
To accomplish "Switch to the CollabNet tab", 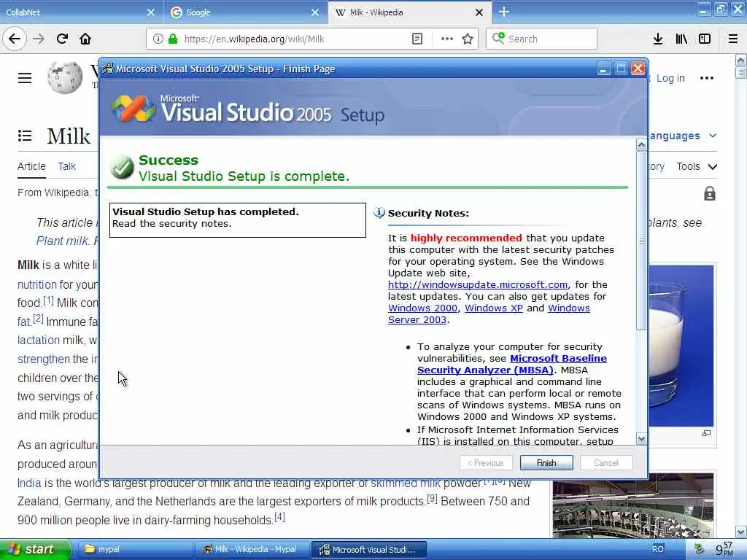I will pyautogui.click(x=81, y=12).
